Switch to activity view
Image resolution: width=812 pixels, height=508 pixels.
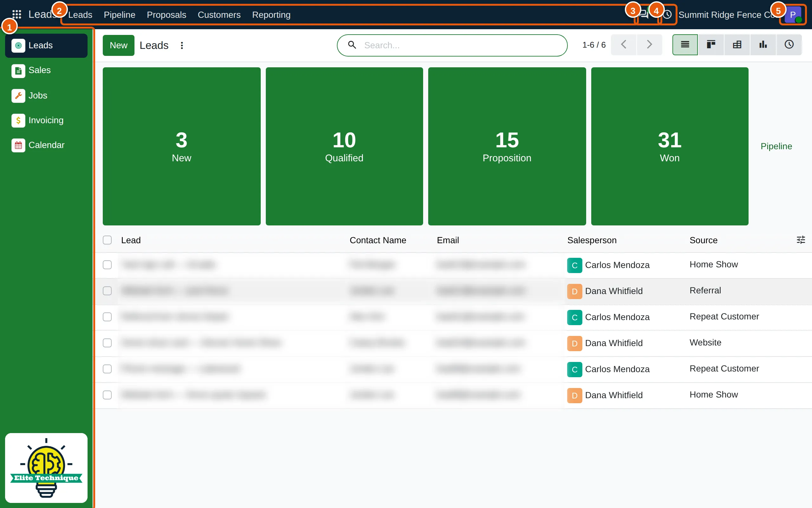click(789, 45)
